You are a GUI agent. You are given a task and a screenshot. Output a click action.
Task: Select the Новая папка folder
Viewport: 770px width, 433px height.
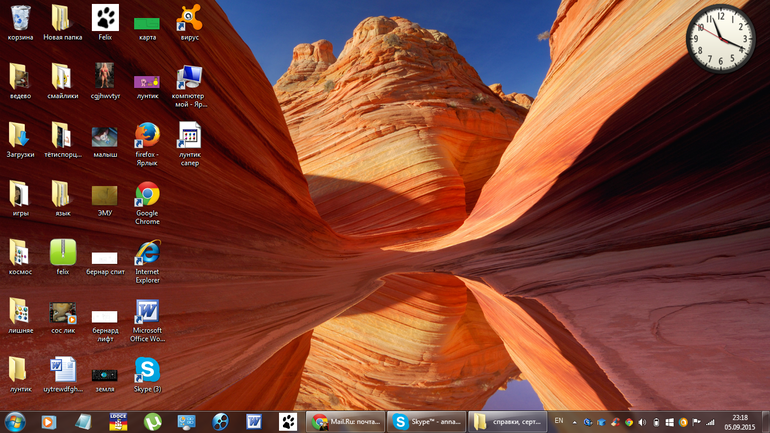62,19
